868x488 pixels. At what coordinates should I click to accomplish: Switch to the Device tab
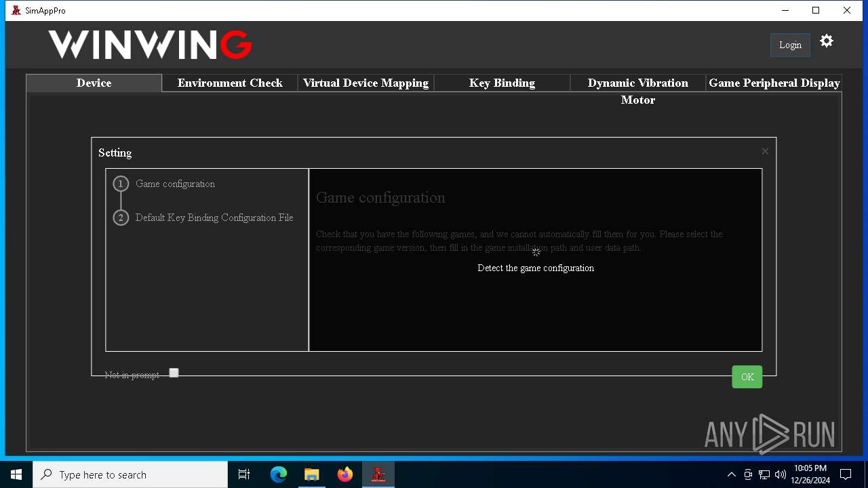[94, 83]
